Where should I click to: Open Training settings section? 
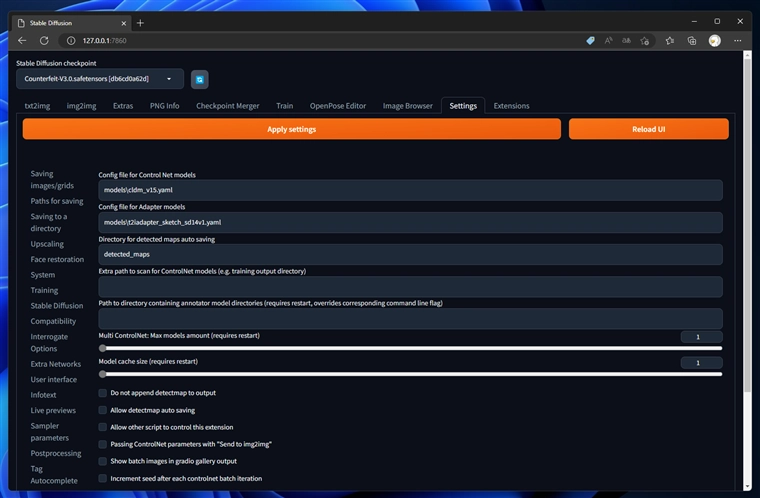pos(44,290)
